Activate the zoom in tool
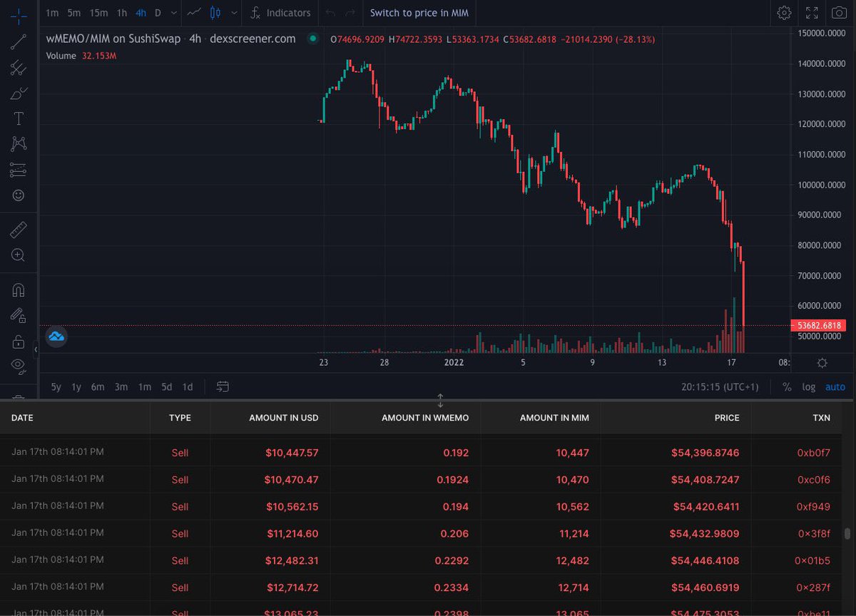The height and width of the screenshot is (616, 856). coord(19,255)
